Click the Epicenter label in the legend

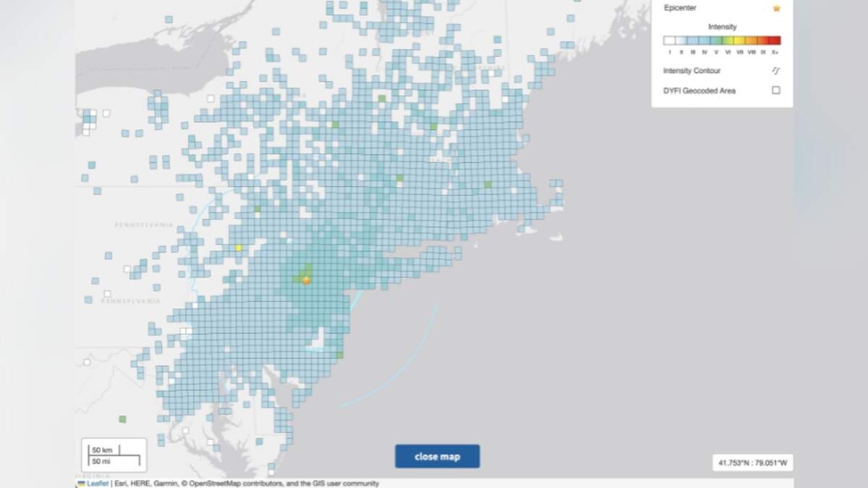[x=680, y=8]
